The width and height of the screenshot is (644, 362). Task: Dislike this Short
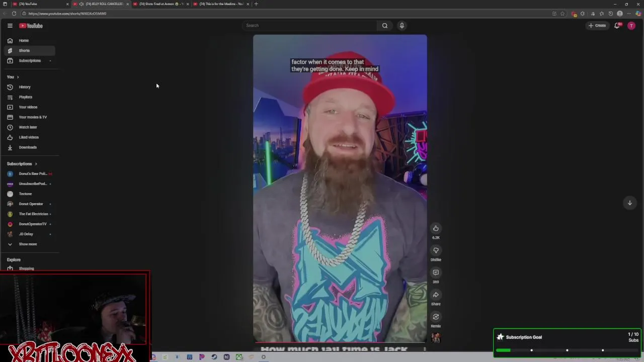tap(436, 250)
